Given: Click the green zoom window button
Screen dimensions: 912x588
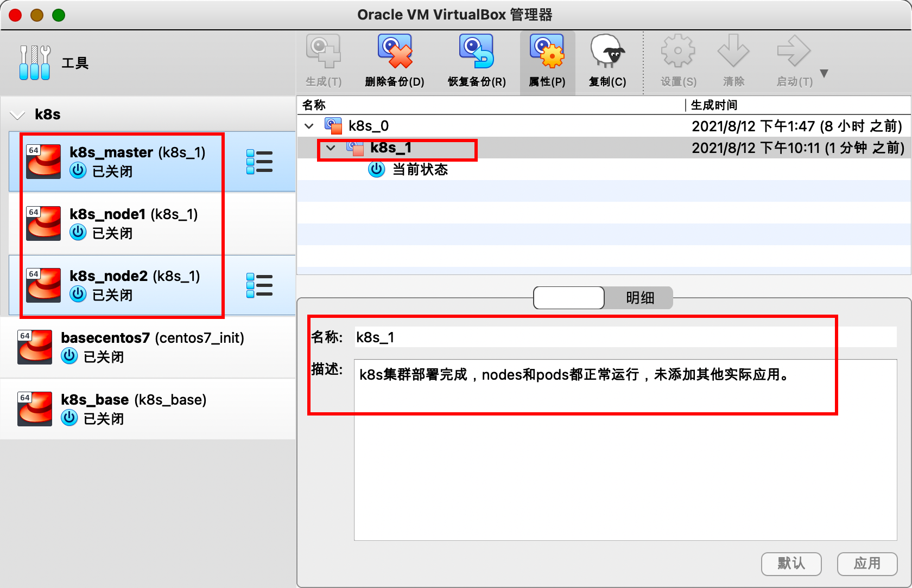Looking at the screenshot, I should point(59,15).
